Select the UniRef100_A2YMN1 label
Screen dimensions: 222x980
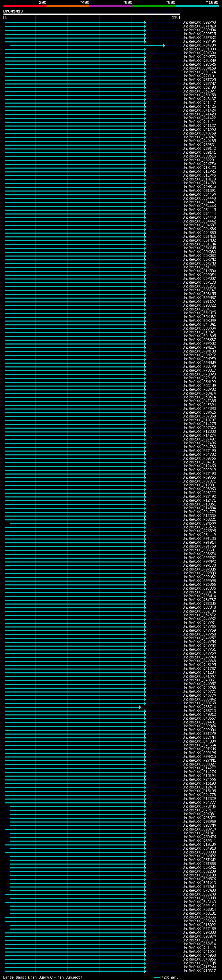click(x=199, y=760)
